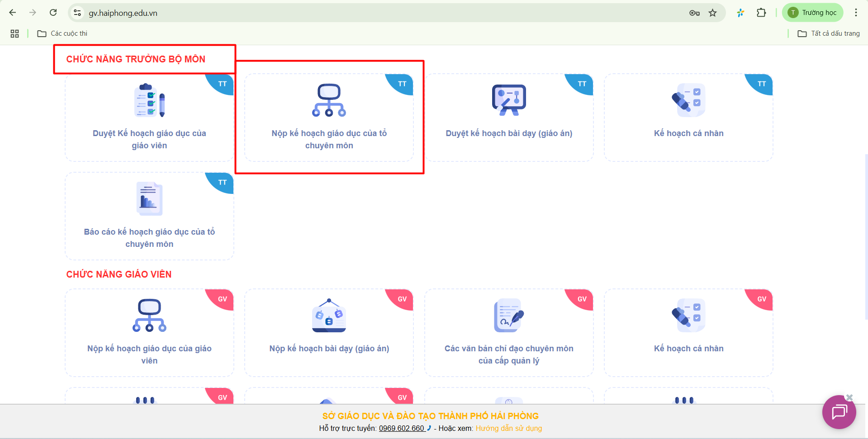Open the Các cuộc thi bookmark folder
Viewport: 868px width, 439px height.
[x=62, y=33]
